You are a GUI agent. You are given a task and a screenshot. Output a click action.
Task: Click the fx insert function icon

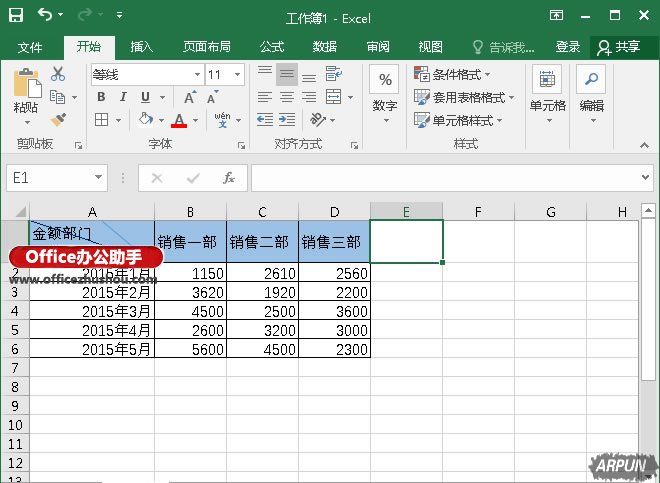point(229,178)
